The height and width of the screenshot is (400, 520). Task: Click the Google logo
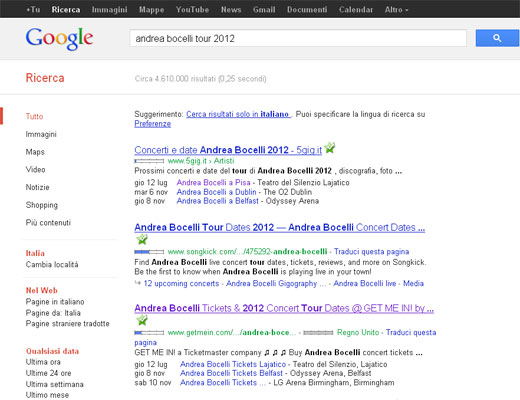coord(59,39)
